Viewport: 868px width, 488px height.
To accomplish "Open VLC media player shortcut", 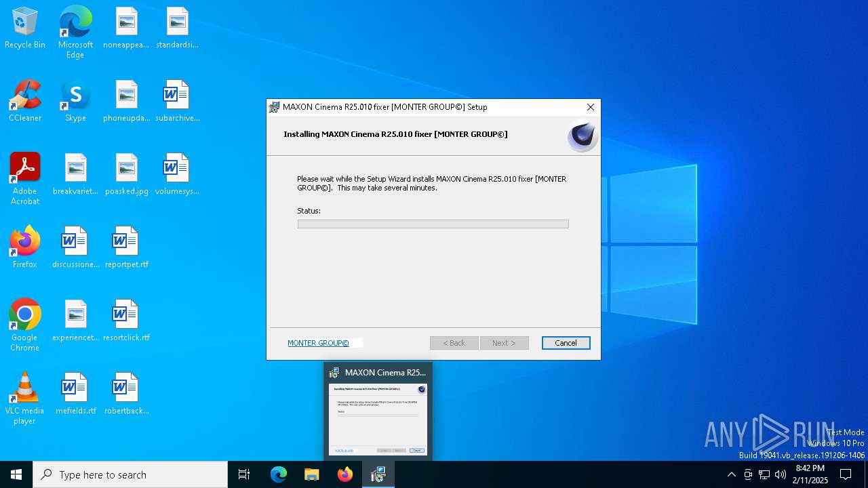I will tap(25, 399).
